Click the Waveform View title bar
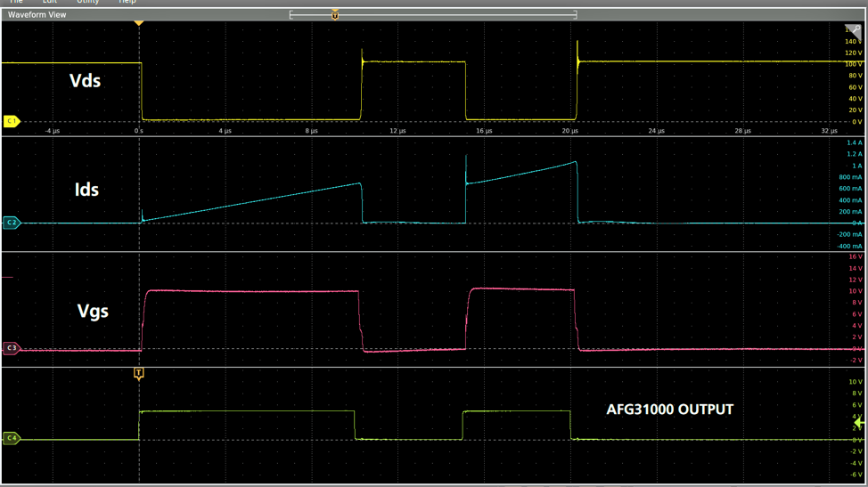 [37, 15]
